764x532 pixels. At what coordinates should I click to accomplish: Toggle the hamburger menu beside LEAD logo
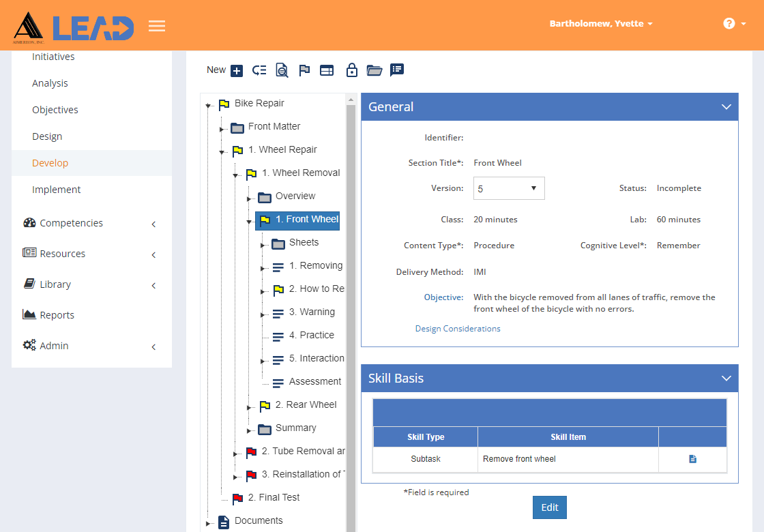coord(157,26)
